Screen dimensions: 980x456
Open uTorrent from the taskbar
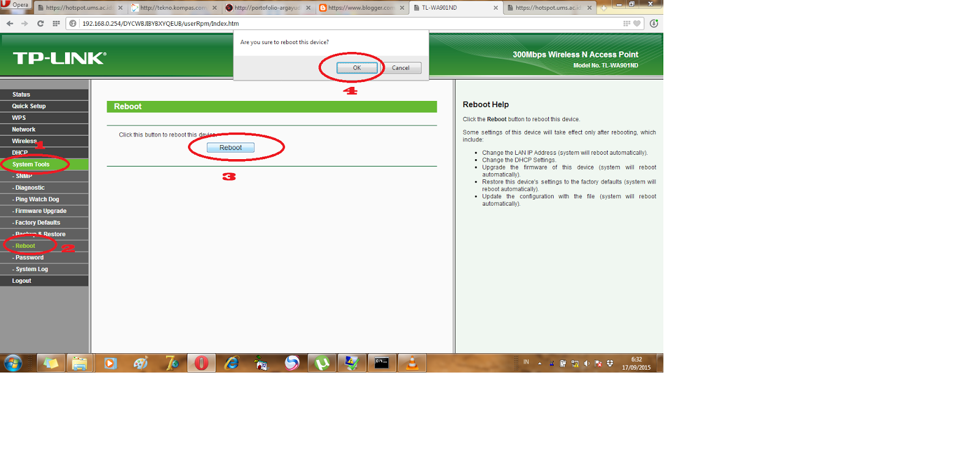click(x=322, y=363)
